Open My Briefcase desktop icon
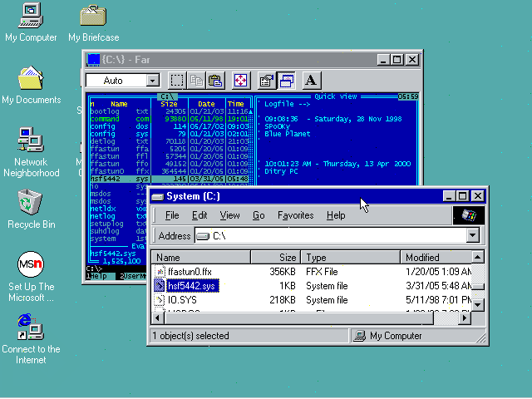The width and height of the screenshot is (532, 399). pyautogui.click(x=93, y=16)
